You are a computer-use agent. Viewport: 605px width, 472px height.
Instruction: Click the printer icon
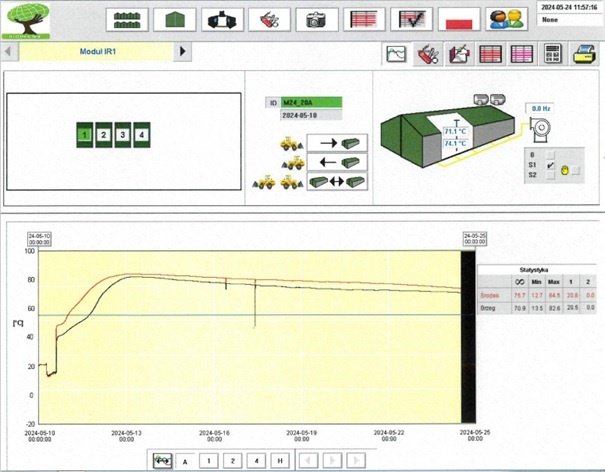pyautogui.click(x=585, y=56)
